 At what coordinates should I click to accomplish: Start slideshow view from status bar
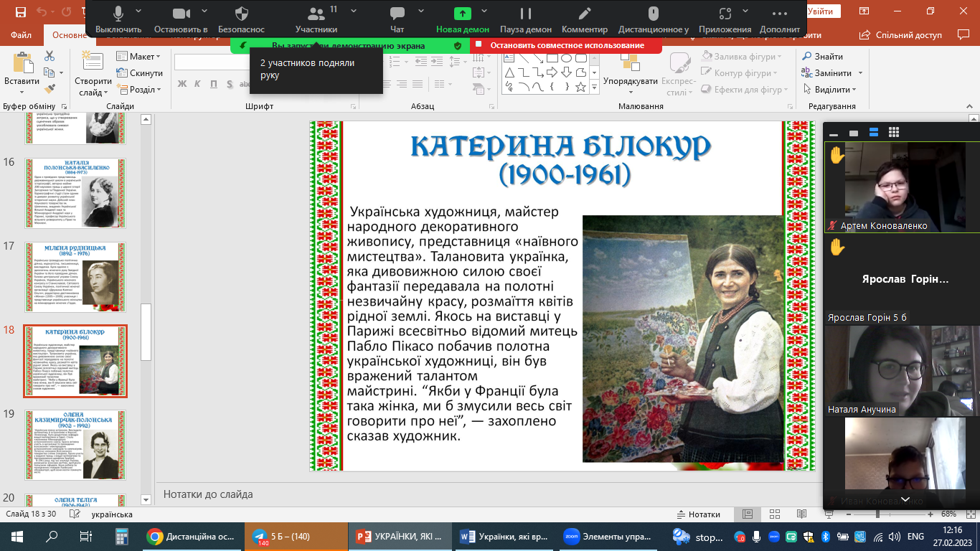pyautogui.click(x=829, y=514)
